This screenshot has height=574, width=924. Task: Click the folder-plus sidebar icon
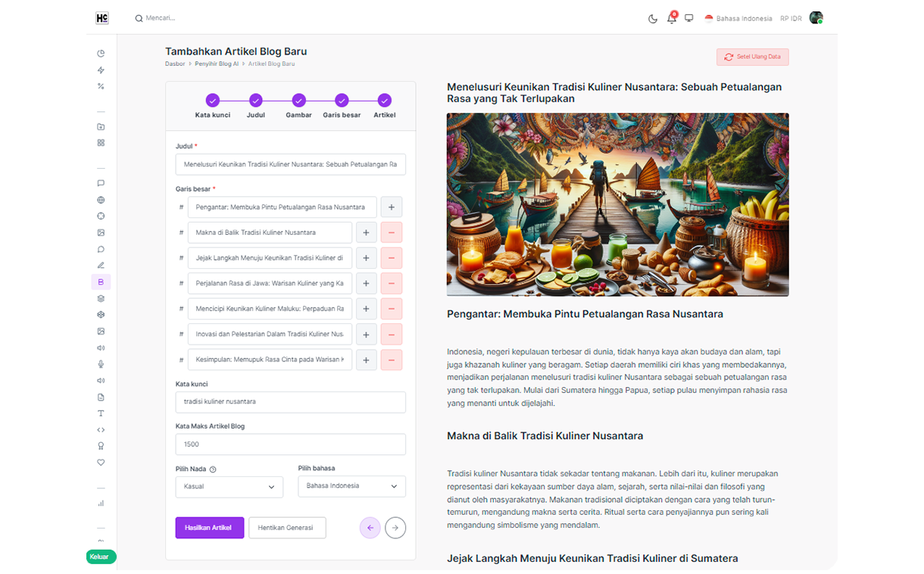coord(101,126)
